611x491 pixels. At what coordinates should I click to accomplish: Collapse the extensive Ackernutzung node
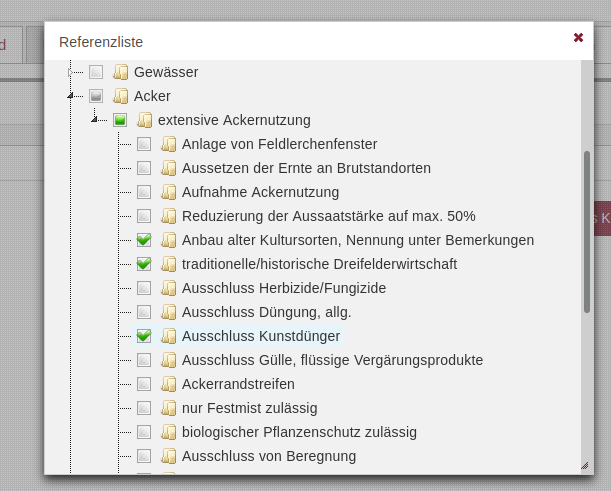[x=94, y=120]
